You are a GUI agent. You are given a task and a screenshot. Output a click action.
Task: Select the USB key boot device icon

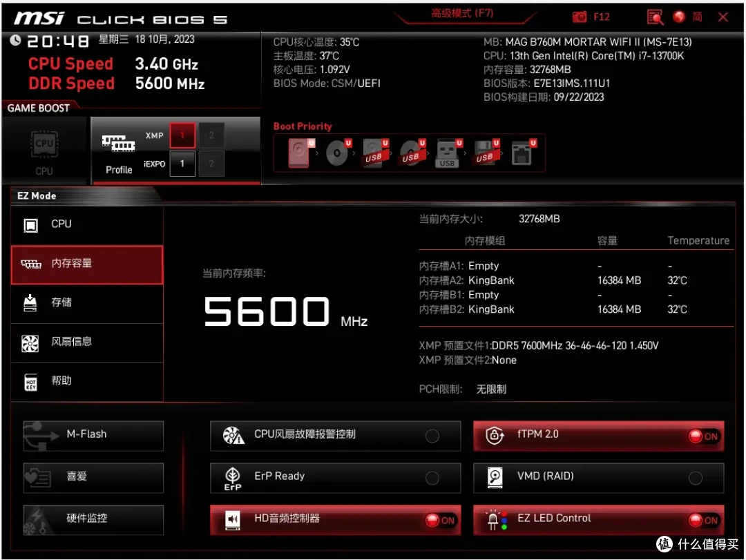[x=449, y=153]
